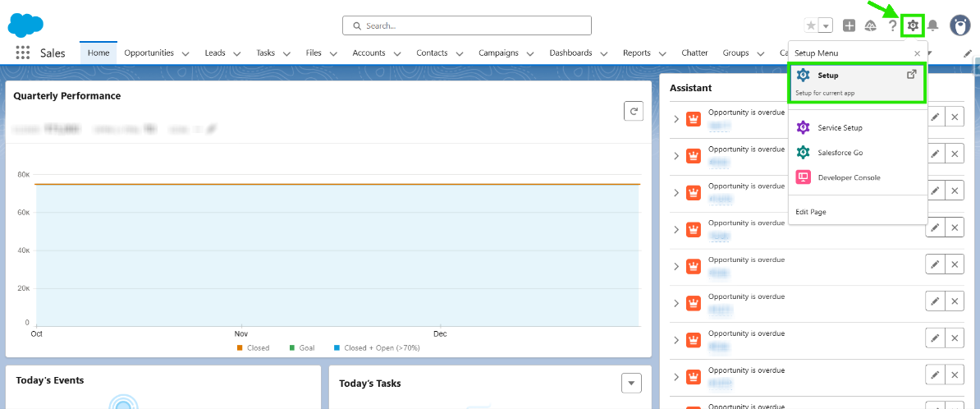Open the Reports tab

pos(637,53)
